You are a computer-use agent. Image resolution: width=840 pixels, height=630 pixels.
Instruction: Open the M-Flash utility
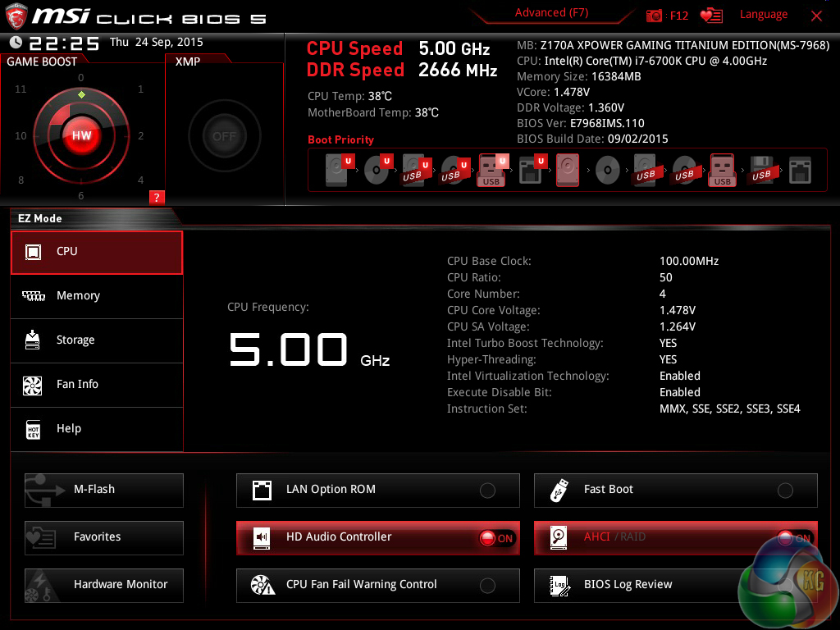pyautogui.click(x=104, y=491)
